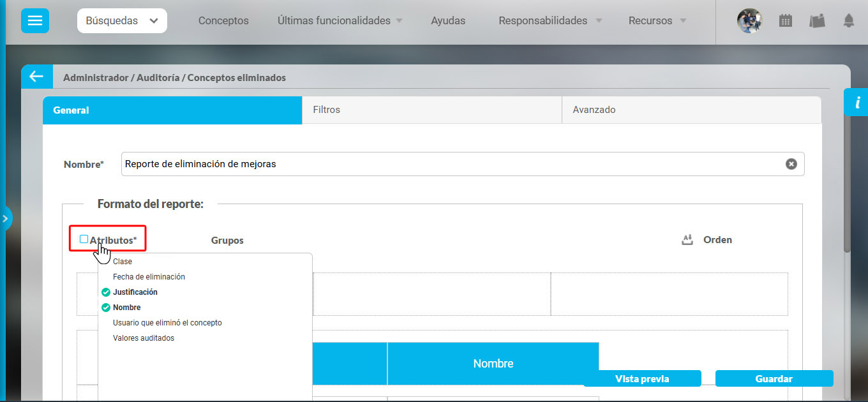This screenshot has width=868, height=402.
Task: Switch to the Filtros tab
Action: click(431, 110)
